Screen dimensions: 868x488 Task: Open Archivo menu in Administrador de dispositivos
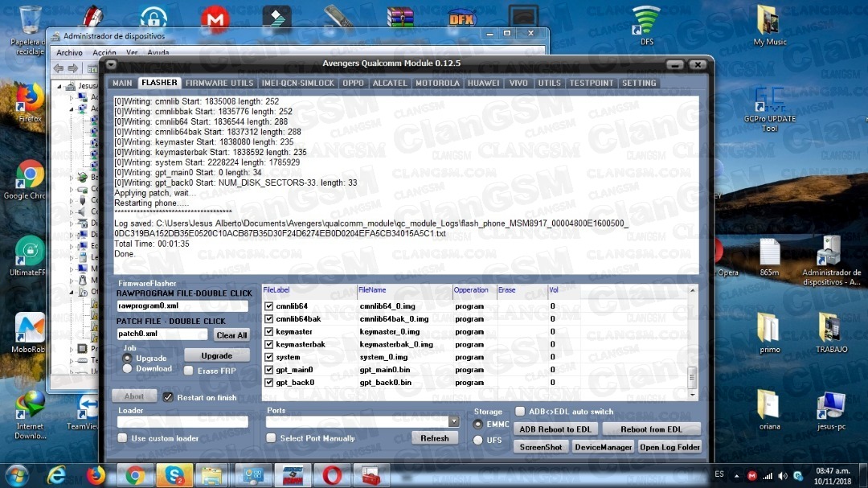pyautogui.click(x=69, y=52)
